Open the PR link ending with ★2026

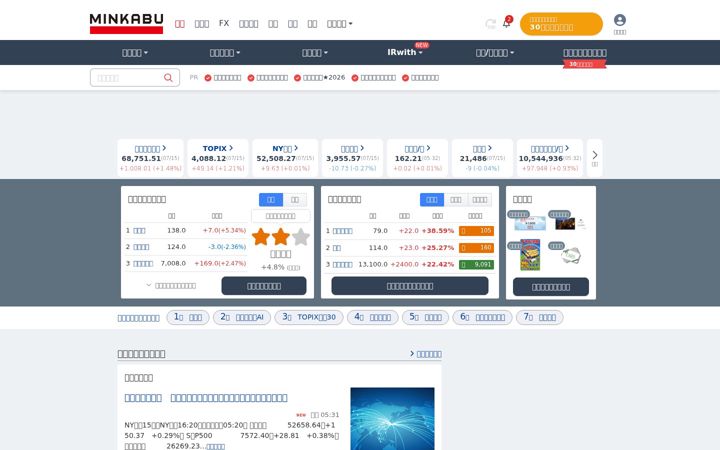click(x=324, y=78)
